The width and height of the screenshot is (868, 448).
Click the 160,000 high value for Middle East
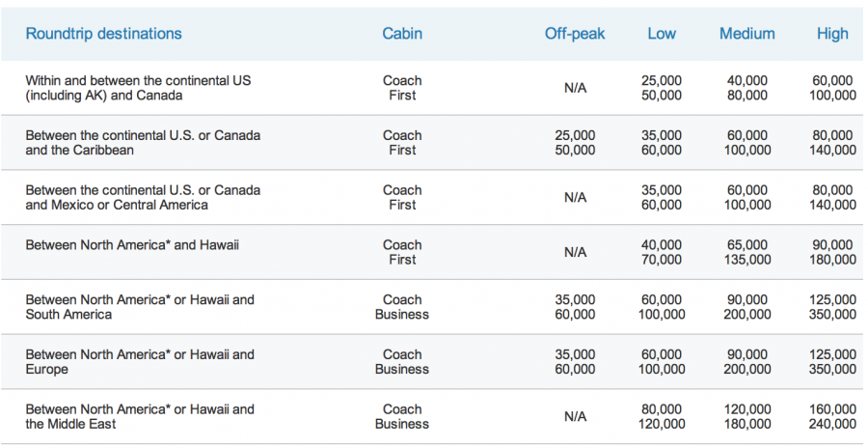[x=833, y=410]
